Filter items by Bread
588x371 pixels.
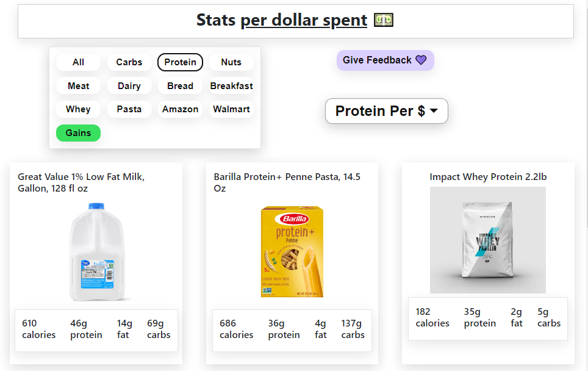[181, 86]
